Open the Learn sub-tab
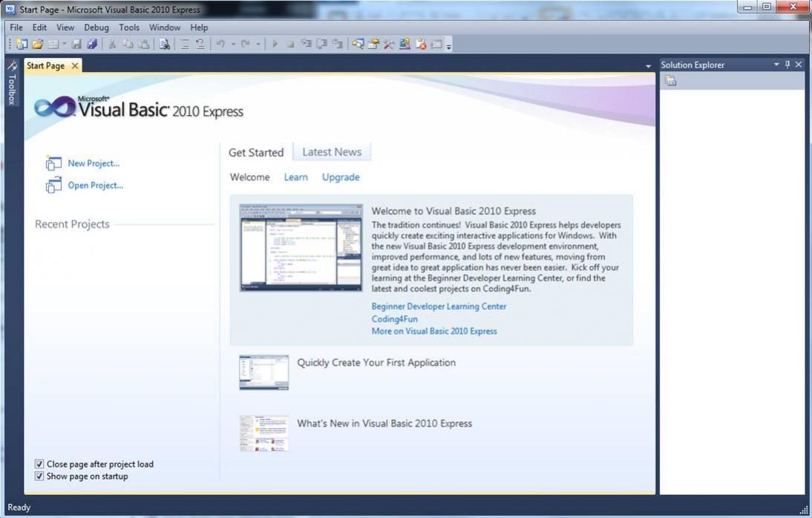Image resolution: width=812 pixels, height=518 pixels. tap(295, 177)
